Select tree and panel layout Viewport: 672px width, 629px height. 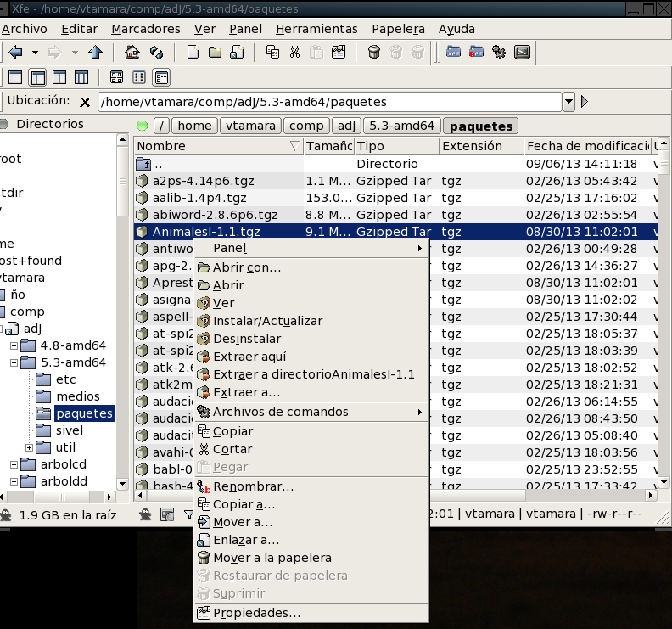coord(37,77)
